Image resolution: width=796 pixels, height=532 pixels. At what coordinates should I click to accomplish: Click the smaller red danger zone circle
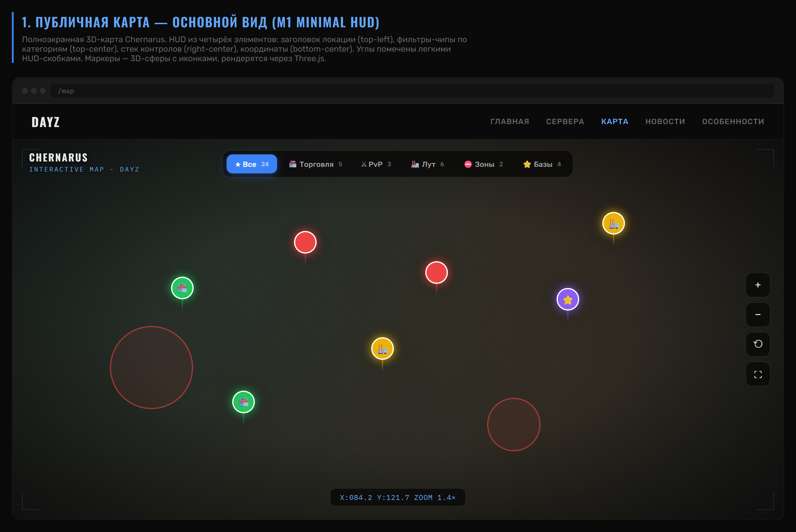click(x=514, y=425)
